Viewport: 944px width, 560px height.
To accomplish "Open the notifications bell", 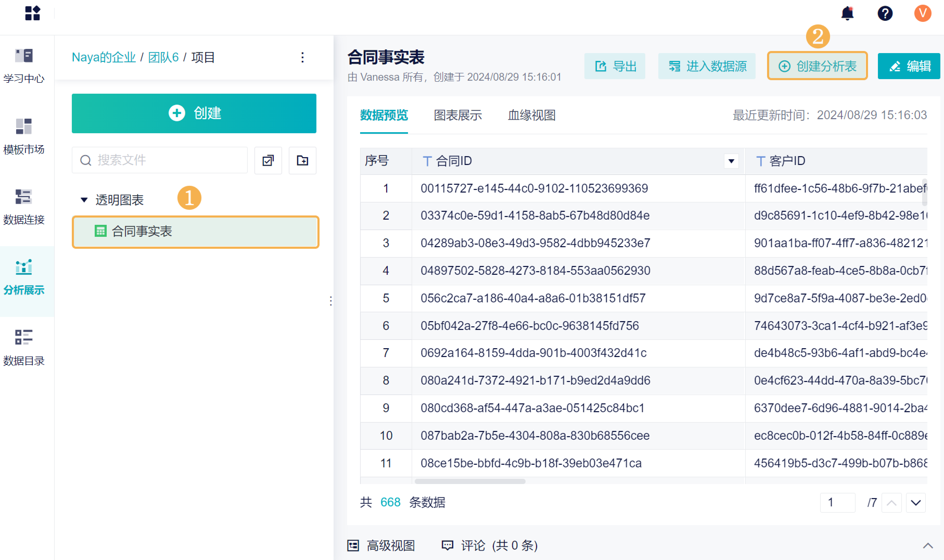I will [847, 13].
